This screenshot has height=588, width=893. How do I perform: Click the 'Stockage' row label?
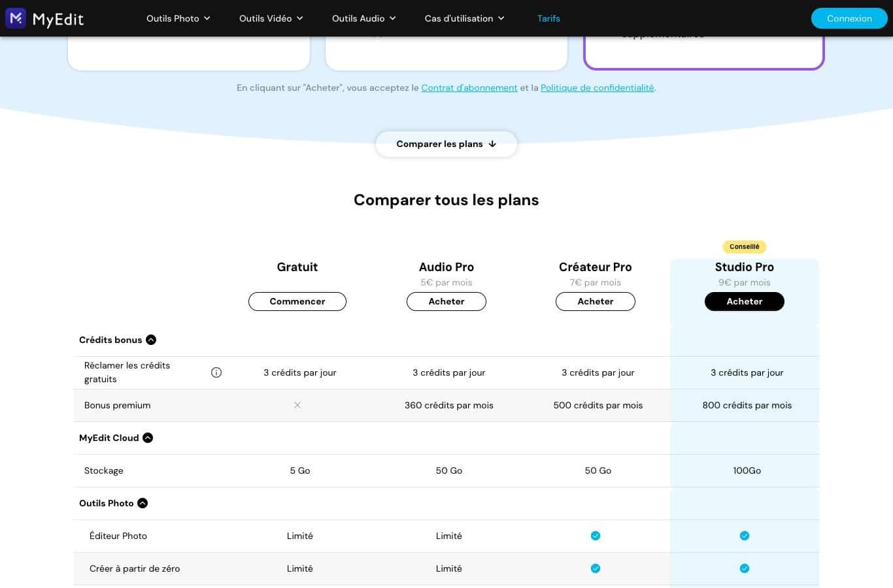coord(104,470)
